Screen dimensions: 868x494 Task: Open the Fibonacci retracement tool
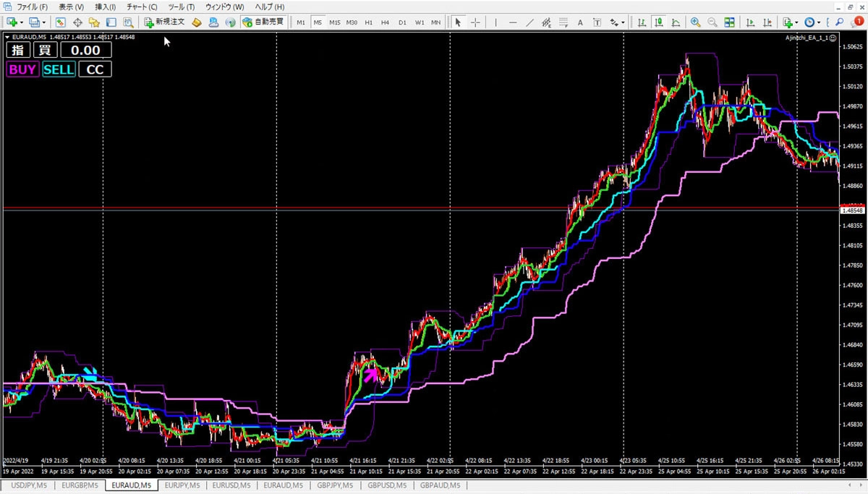pyautogui.click(x=563, y=22)
